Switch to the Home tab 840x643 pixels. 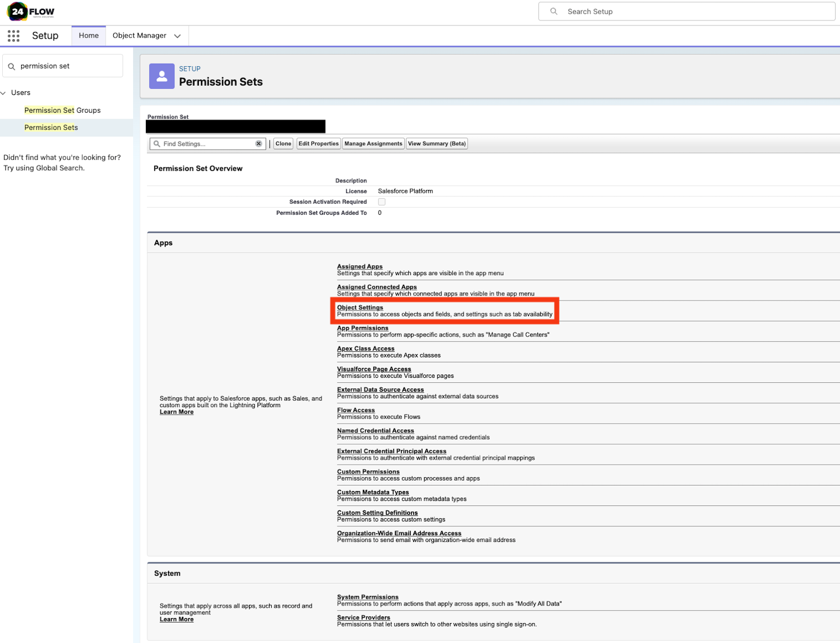click(x=88, y=35)
